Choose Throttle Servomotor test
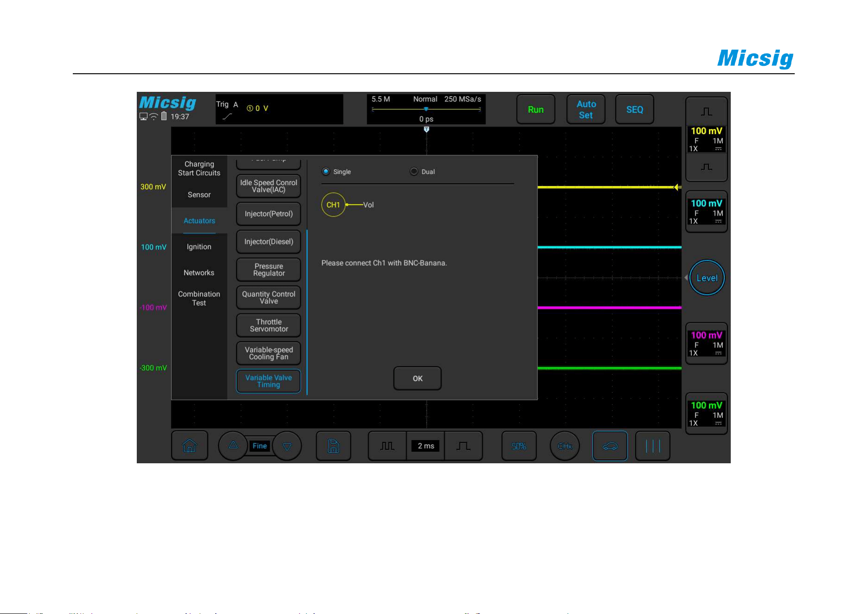The width and height of the screenshot is (868, 614). point(268,325)
